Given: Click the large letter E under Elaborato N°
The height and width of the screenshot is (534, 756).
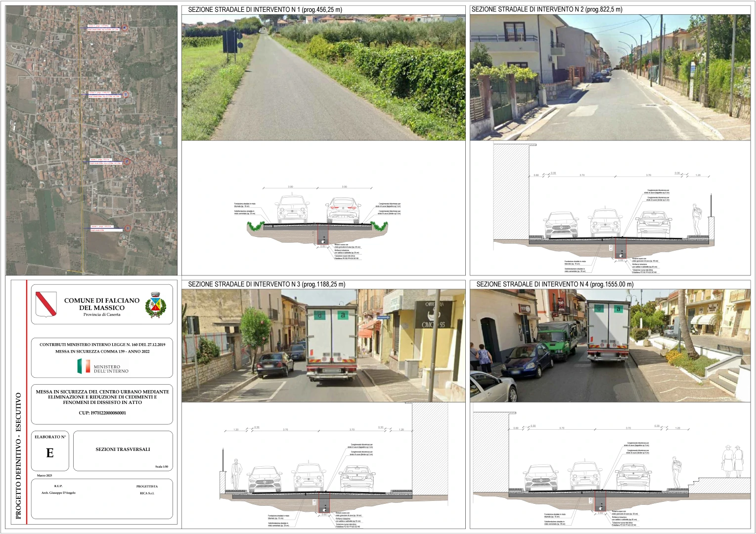Looking at the screenshot, I should (49, 453).
